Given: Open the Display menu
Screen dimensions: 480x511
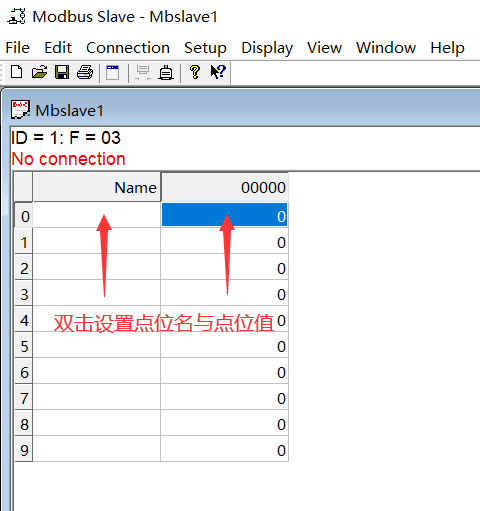Looking at the screenshot, I should 267,48.
